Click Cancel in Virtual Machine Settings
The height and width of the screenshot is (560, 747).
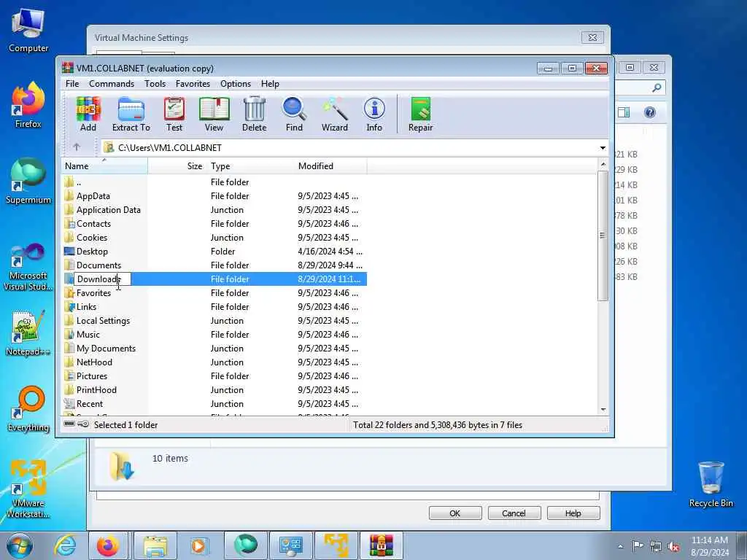[514, 513]
